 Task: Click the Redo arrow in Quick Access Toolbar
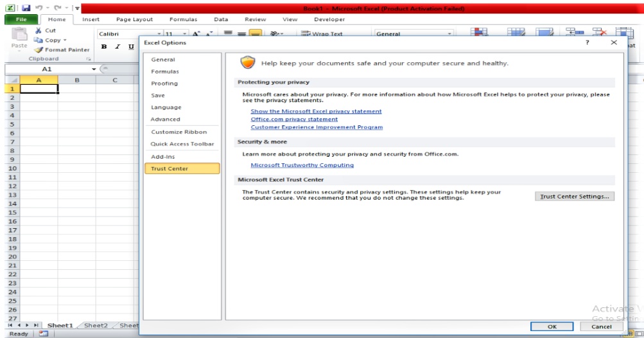(x=57, y=8)
